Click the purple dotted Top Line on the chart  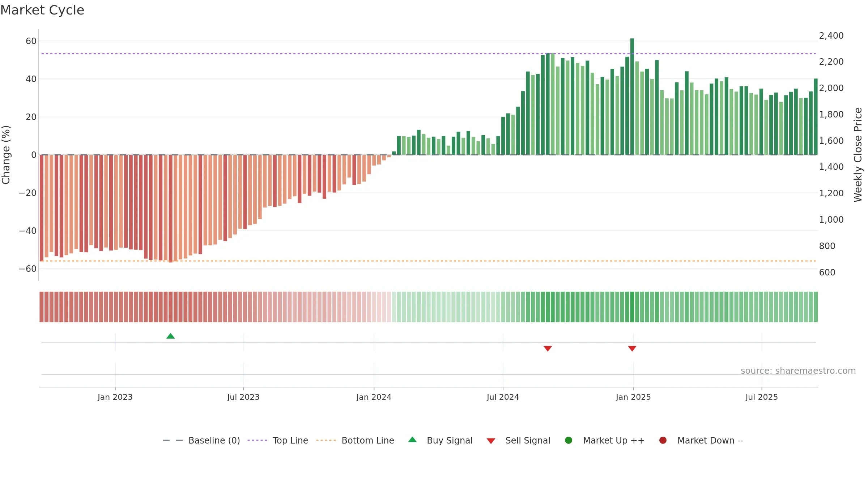(429, 53)
